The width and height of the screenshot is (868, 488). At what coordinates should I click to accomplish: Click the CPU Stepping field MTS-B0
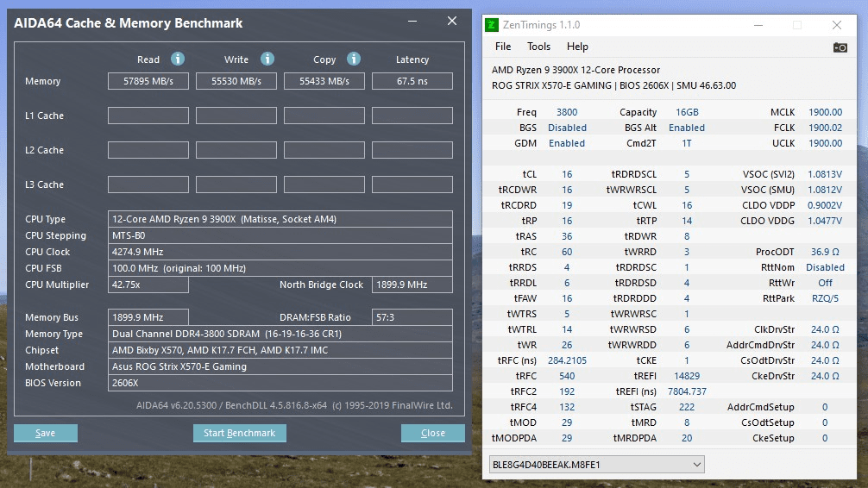[x=280, y=235]
